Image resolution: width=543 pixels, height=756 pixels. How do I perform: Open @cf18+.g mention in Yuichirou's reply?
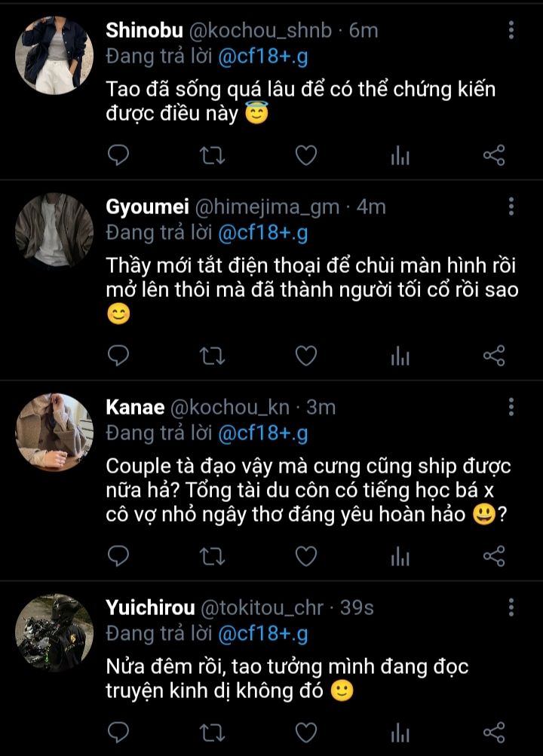click(263, 634)
